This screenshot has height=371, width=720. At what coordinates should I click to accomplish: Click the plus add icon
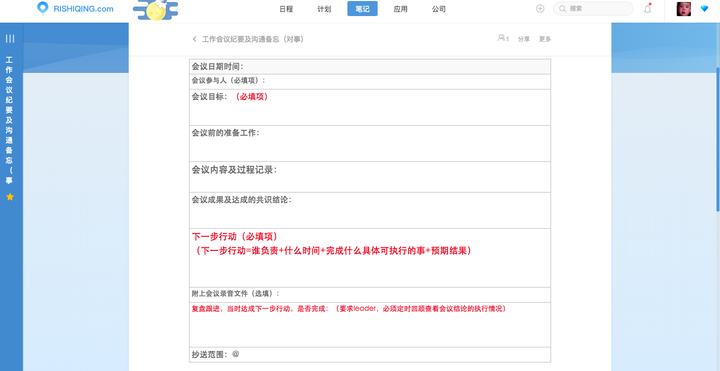coord(540,9)
